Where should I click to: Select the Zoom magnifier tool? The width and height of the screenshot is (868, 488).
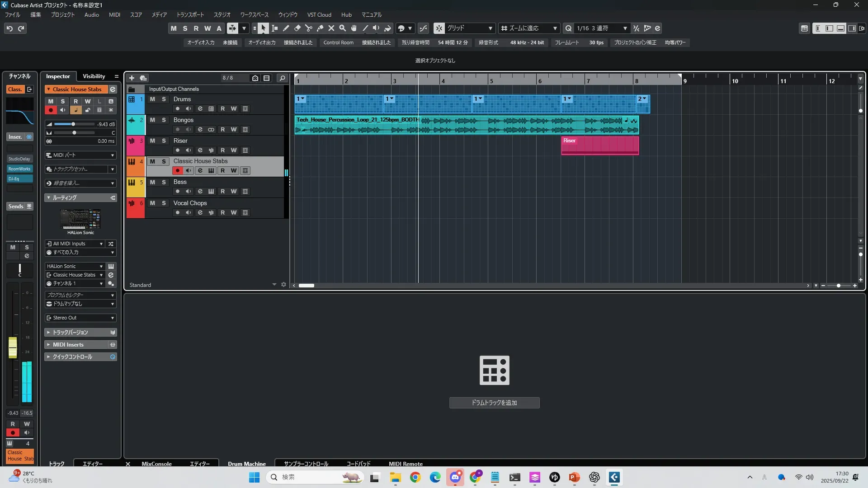tap(343, 28)
